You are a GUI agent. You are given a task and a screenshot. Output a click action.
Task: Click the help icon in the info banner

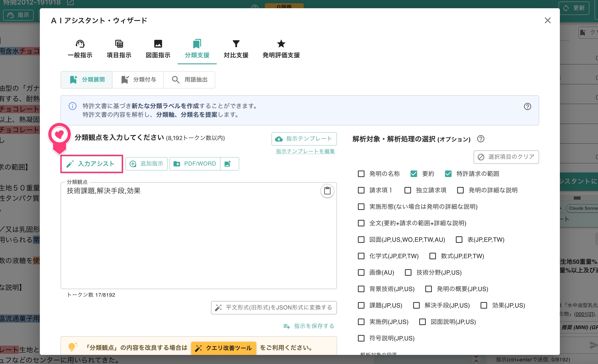click(527, 106)
